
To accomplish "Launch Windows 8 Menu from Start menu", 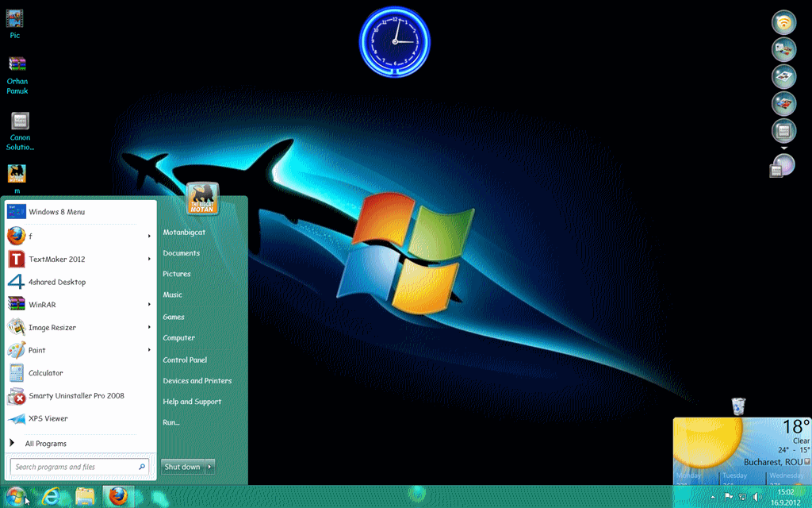I will pyautogui.click(x=81, y=211).
